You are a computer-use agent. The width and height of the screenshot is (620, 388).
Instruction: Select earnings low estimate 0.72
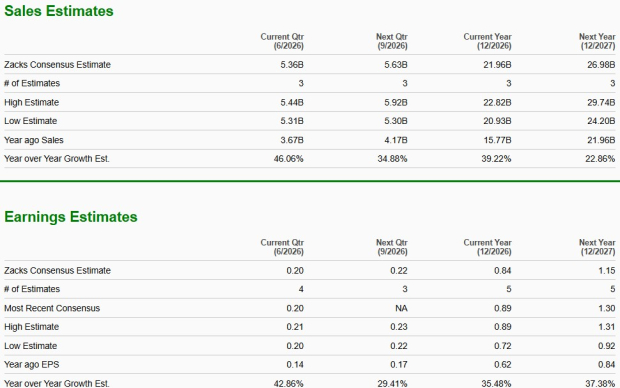point(503,346)
